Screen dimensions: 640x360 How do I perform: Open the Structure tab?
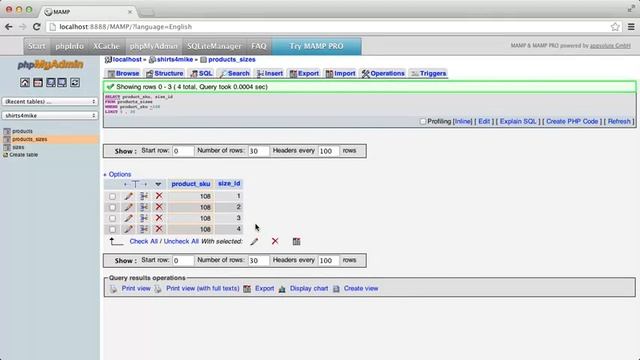164,73
